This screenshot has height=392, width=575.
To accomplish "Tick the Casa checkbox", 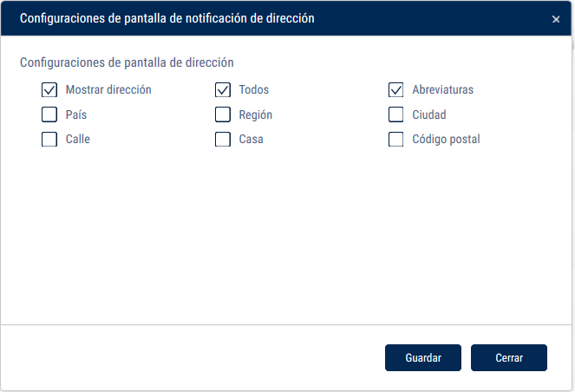I will point(223,139).
